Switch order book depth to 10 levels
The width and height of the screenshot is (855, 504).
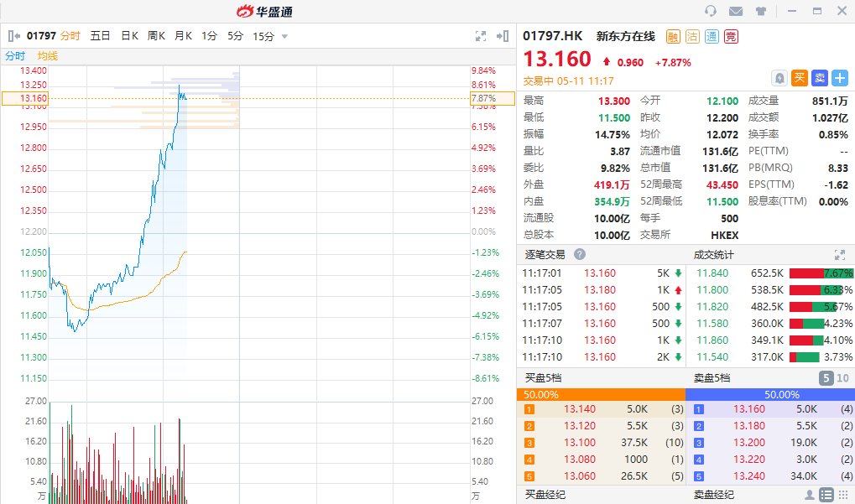(842, 378)
